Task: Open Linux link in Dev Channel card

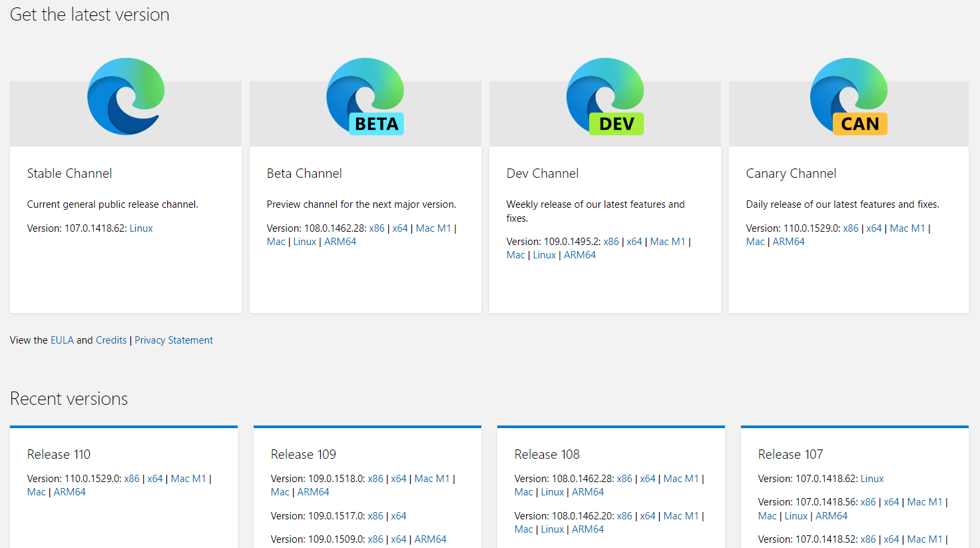Action: pos(545,255)
